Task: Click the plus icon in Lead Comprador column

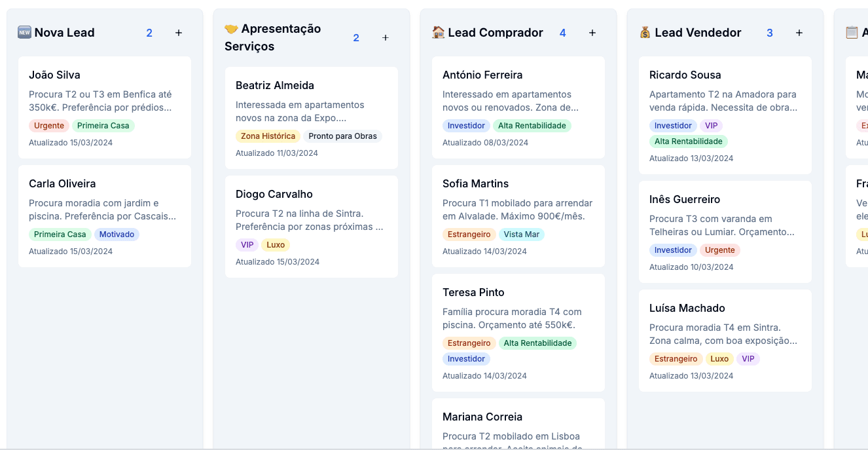Action: (592, 33)
